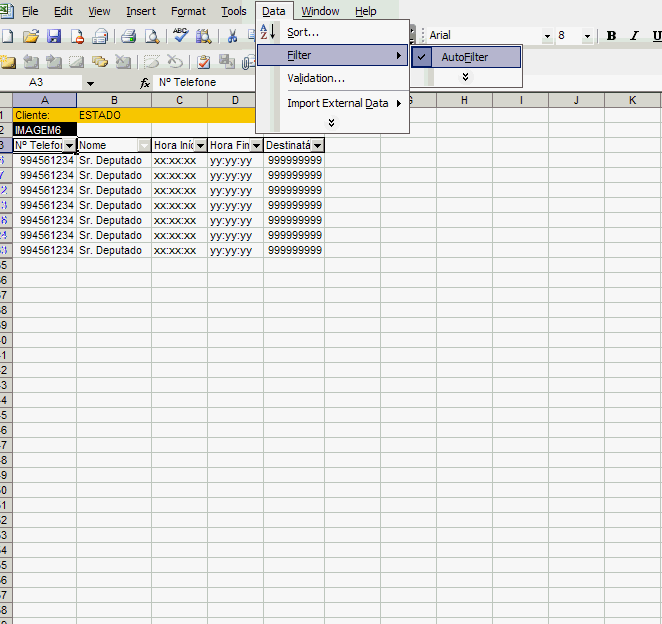Open the Hora Início column filter dropdown
The image size is (662, 624).
[x=200, y=146]
